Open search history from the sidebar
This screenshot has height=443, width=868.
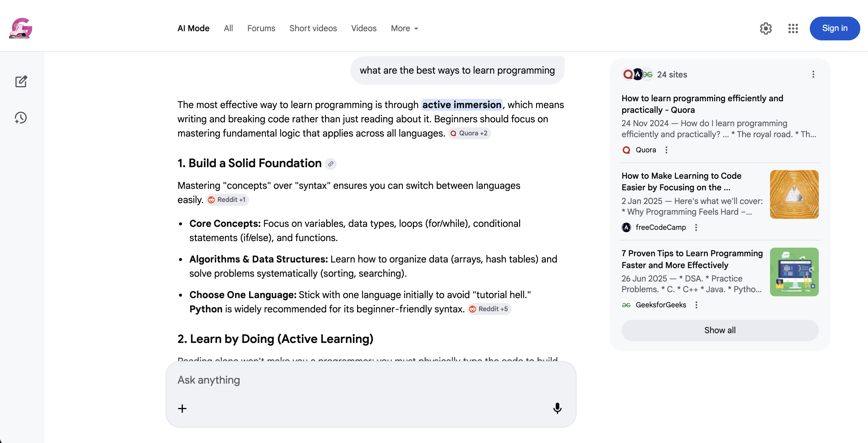point(20,118)
